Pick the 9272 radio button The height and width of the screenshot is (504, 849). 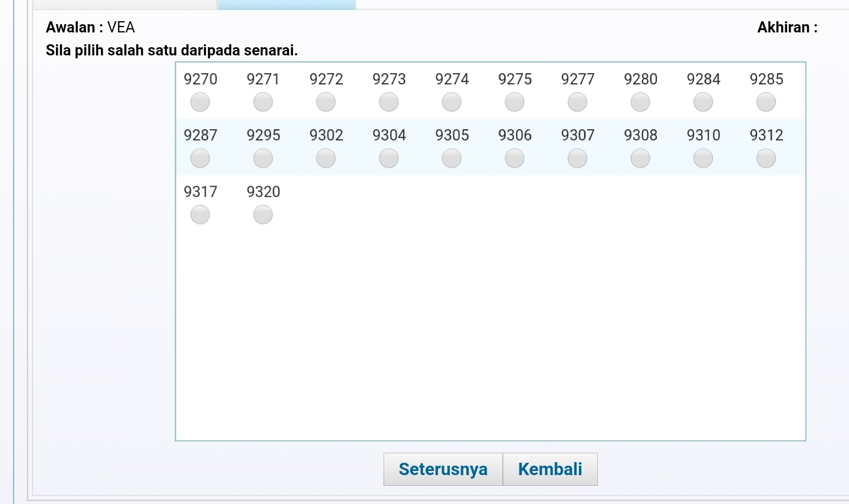coord(326,102)
